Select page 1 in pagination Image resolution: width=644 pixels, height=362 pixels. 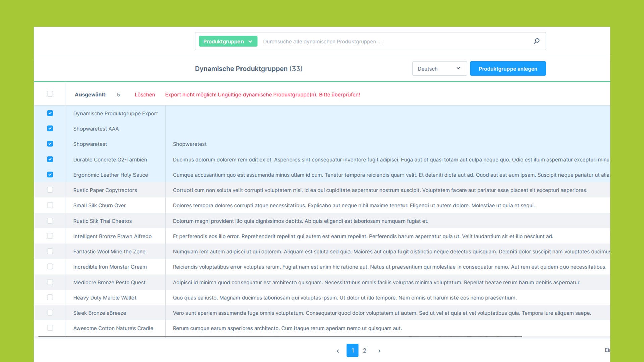[x=352, y=351]
